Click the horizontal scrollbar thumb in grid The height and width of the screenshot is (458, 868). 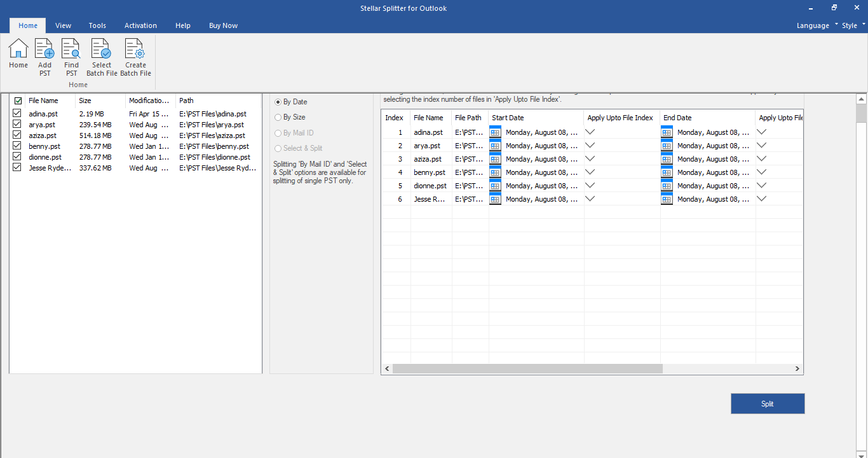(x=527, y=369)
